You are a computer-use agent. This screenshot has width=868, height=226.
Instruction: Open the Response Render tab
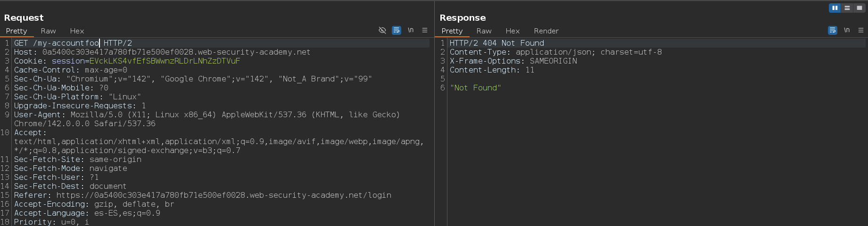tap(546, 31)
